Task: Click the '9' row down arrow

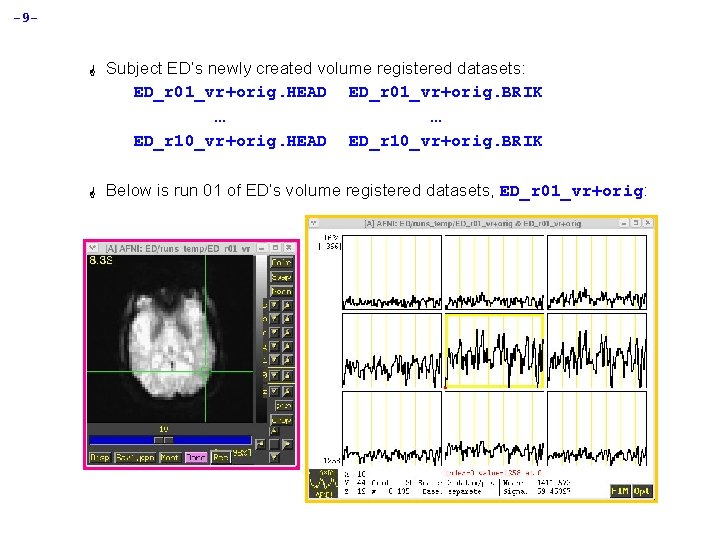Action: click(274, 376)
